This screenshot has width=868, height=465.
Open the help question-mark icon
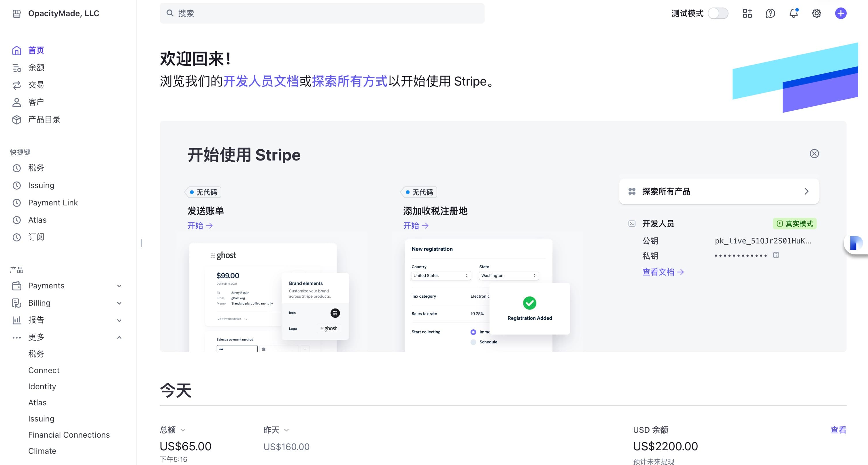[x=770, y=14]
